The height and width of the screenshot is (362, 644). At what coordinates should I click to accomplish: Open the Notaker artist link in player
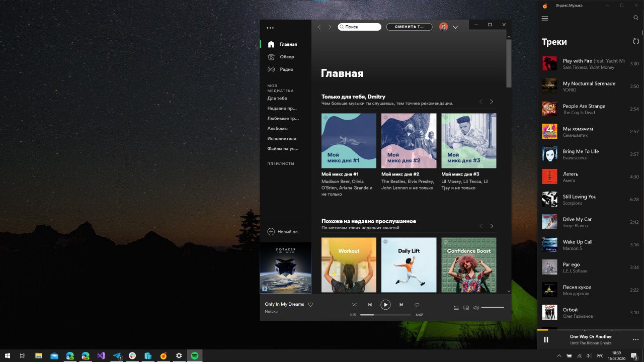272,312
